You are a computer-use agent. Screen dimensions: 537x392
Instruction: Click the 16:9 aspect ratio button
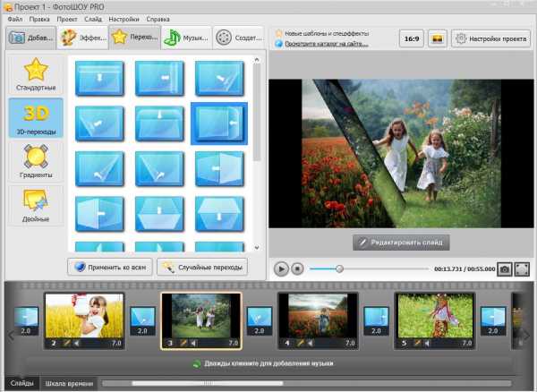[412, 38]
